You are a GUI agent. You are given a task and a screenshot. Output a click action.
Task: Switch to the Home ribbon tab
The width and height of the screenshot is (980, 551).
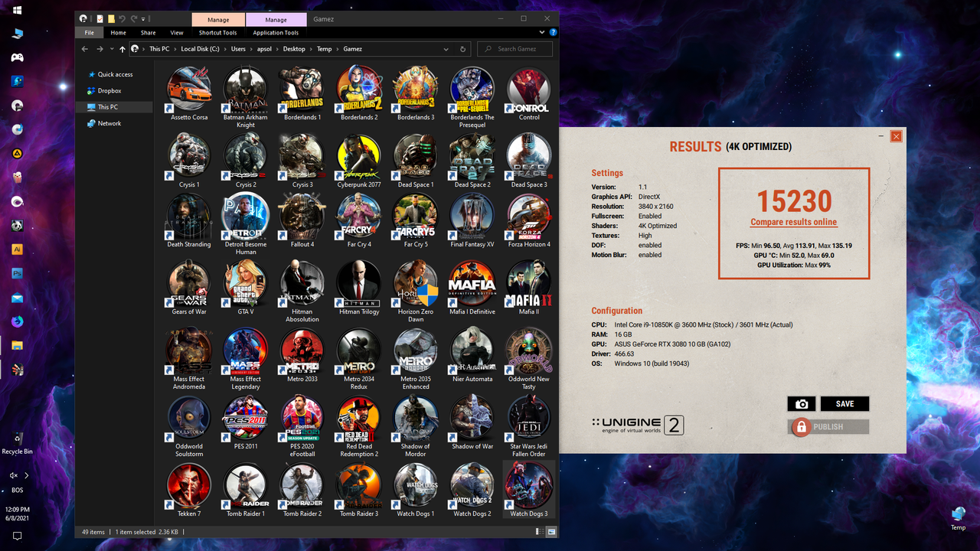[118, 33]
